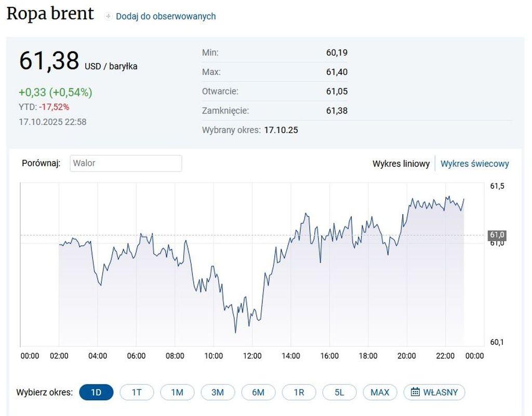Switch chart range to 3M

tap(218, 392)
